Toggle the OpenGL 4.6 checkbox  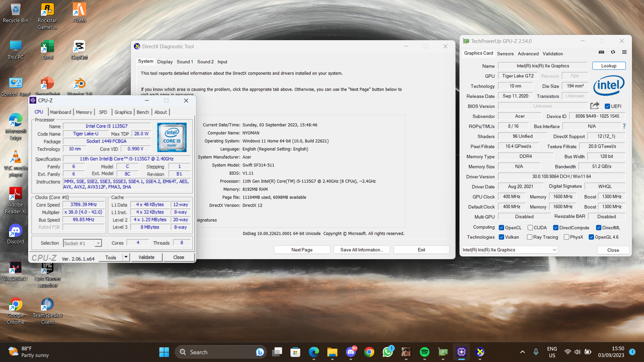[x=591, y=237]
